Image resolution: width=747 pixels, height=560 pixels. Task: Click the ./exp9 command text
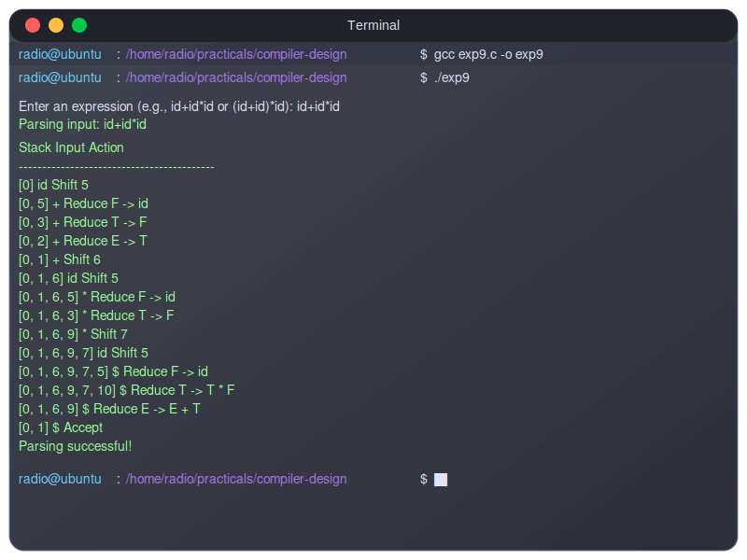(452, 78)
